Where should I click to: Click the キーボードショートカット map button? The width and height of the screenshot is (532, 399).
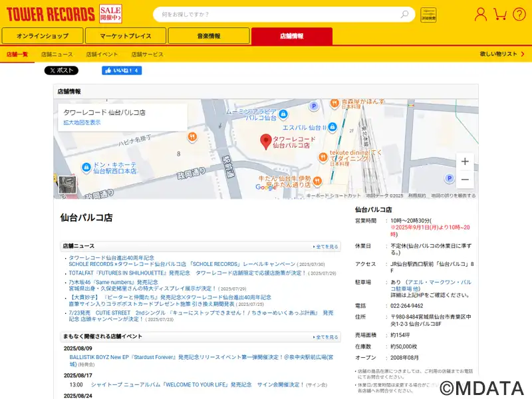pyautogui.click(x=334, y=196)
